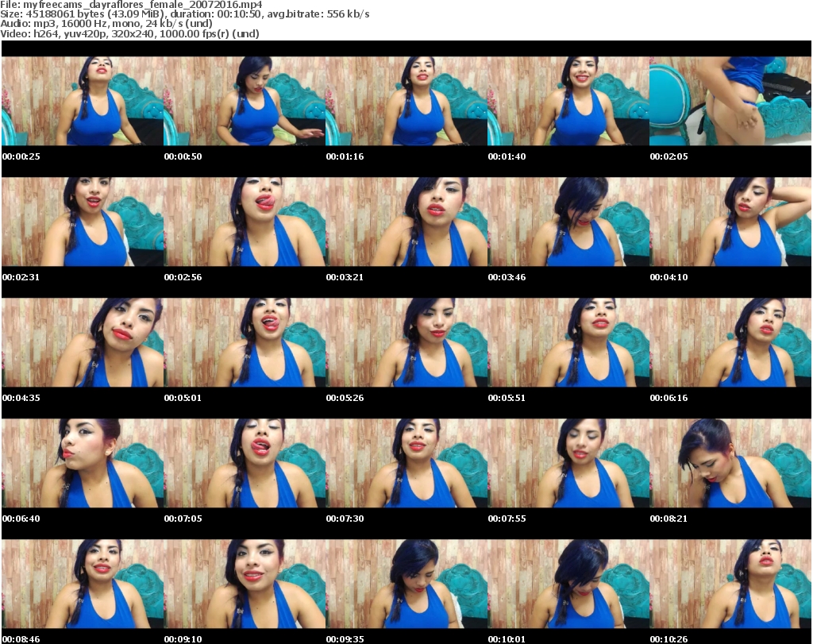This screenshot has width=813, height=644.
Task: Select the 00:05:01 timestamp text
Action: coord(183,398)
